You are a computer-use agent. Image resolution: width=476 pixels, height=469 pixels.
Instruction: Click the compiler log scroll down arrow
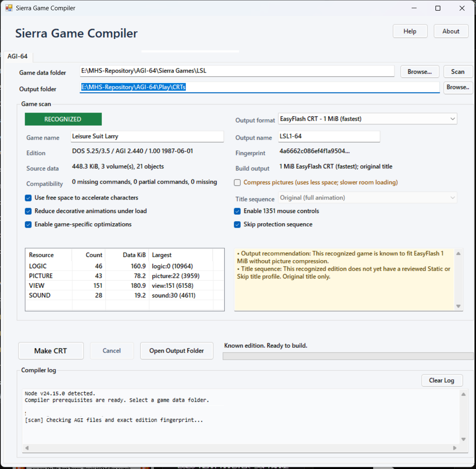pyautogui.click(x=463, y=439)
